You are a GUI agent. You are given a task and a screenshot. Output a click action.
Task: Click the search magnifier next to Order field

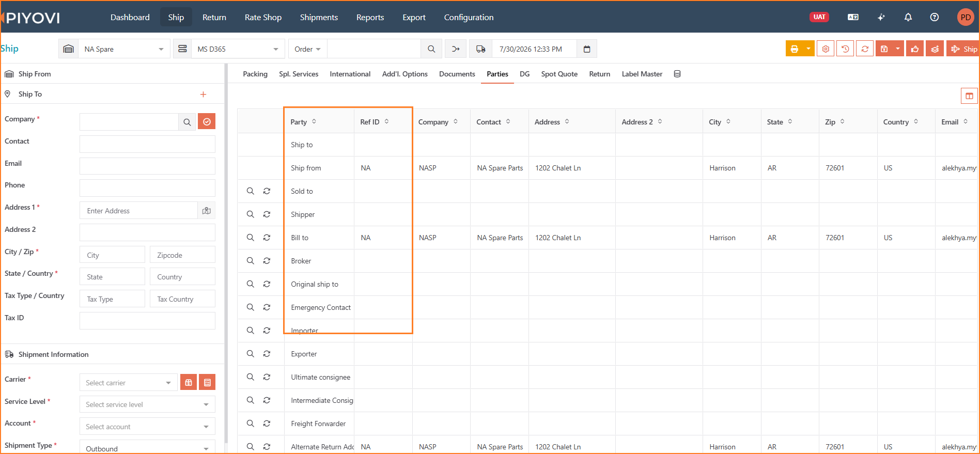[431, 49]
